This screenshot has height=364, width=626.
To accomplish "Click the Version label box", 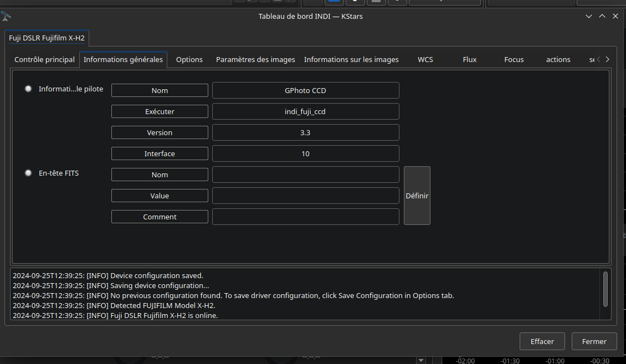I will [x=160, y=132].
